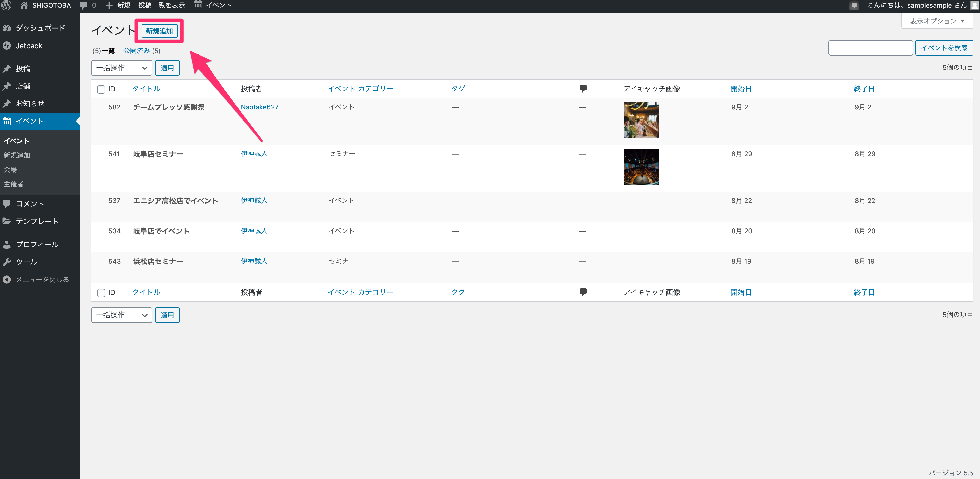Open thumbnail of 岐阜店セミナー

(642, 167)
